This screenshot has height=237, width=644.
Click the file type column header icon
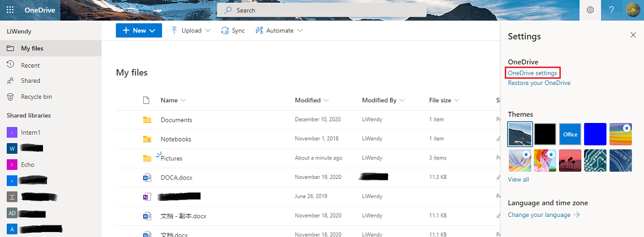click(146, 100)
